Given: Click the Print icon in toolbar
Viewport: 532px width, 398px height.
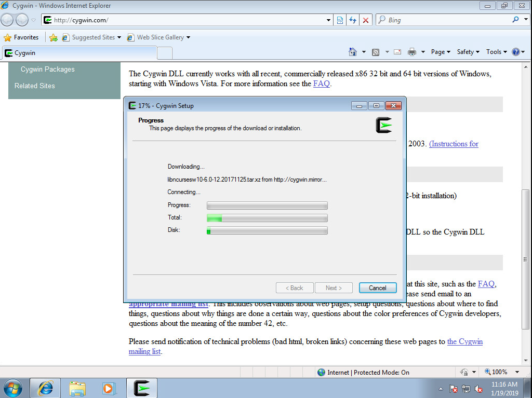Looking at the screenshot, I should tap(412, 52).
